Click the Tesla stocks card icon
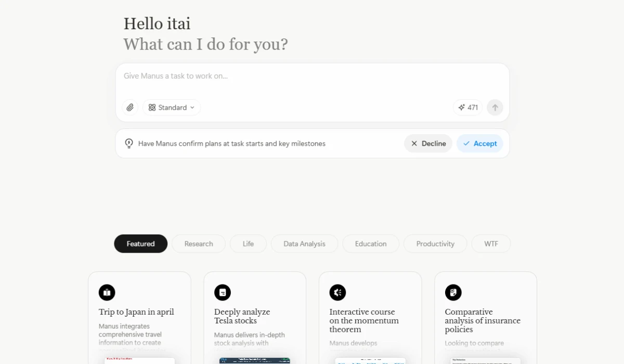Viewport: 624px width, 364px height. point(223,292)
